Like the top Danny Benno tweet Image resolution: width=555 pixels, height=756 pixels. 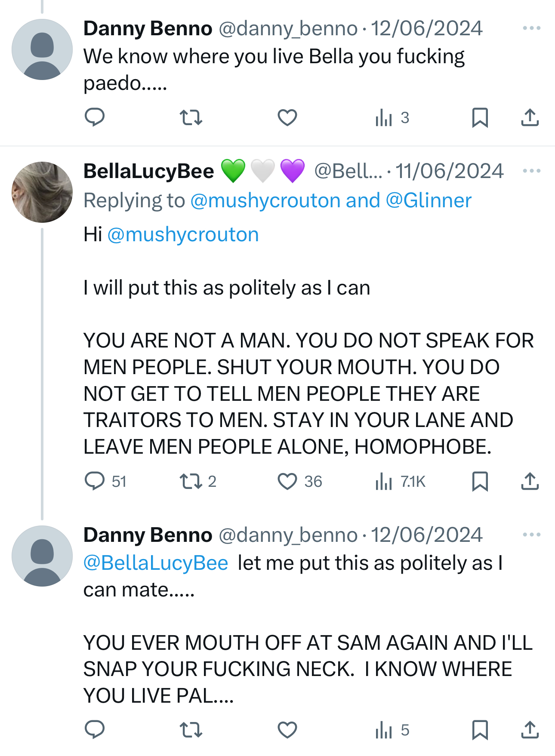click(287, 117)
